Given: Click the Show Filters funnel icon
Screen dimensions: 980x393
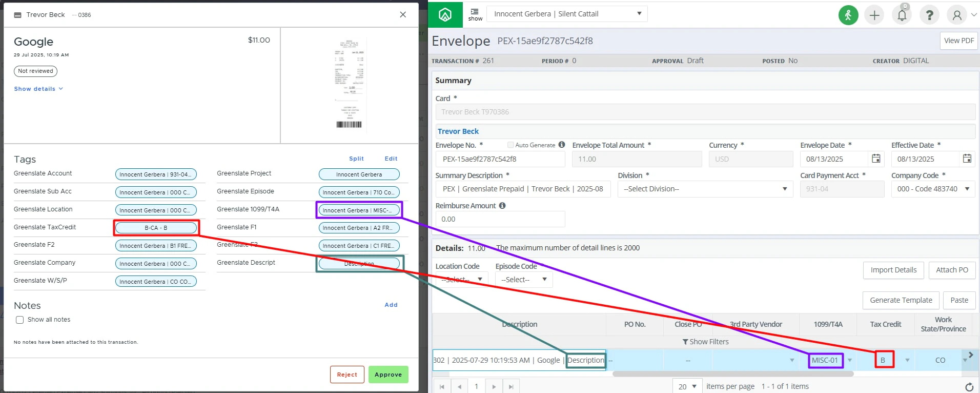Looking at the screenshot, I should 685,342.
